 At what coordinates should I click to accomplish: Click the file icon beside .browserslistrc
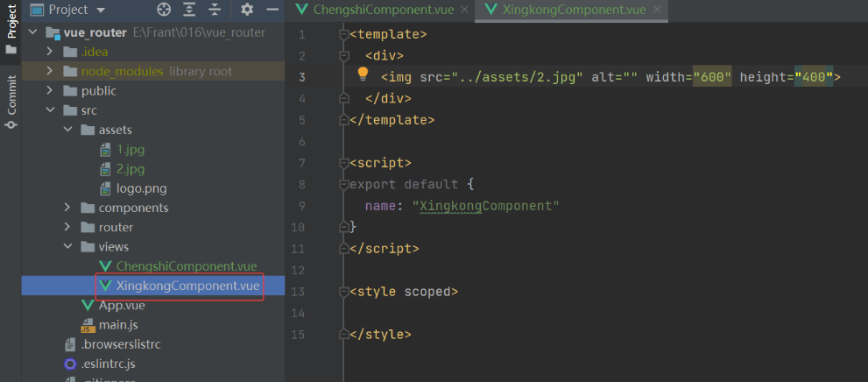(x=70, y=344)
